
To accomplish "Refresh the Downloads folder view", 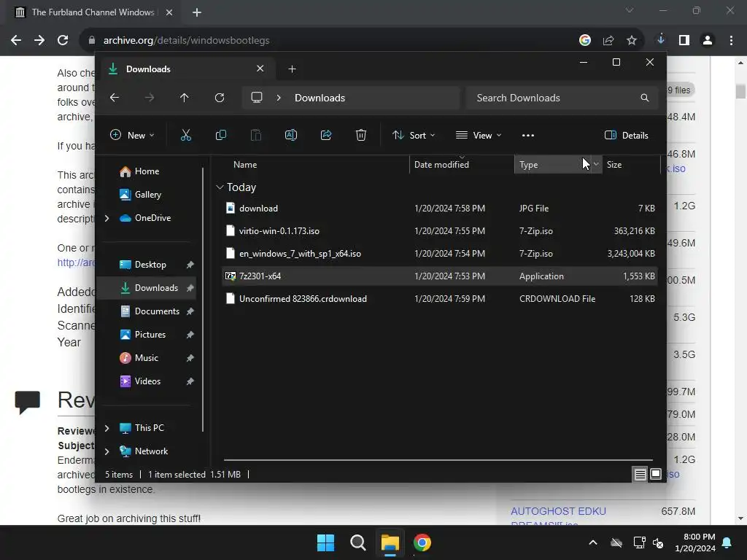I will click(219, 98).
